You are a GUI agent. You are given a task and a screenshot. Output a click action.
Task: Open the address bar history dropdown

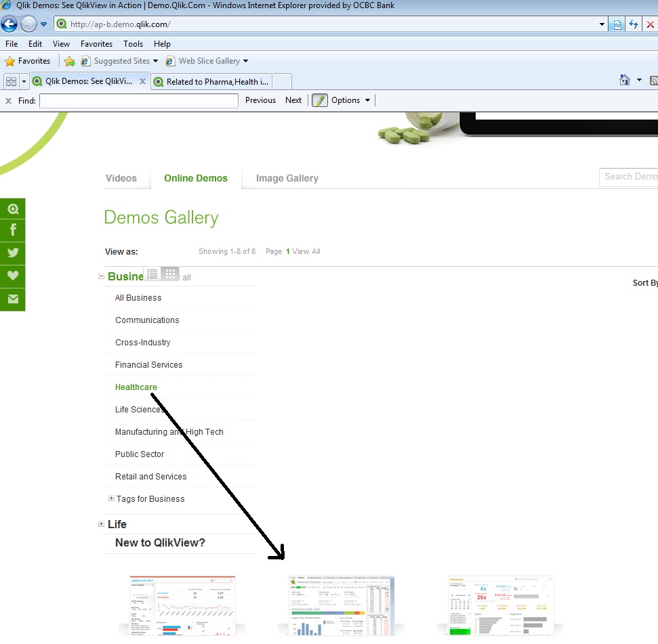[602, 24]
